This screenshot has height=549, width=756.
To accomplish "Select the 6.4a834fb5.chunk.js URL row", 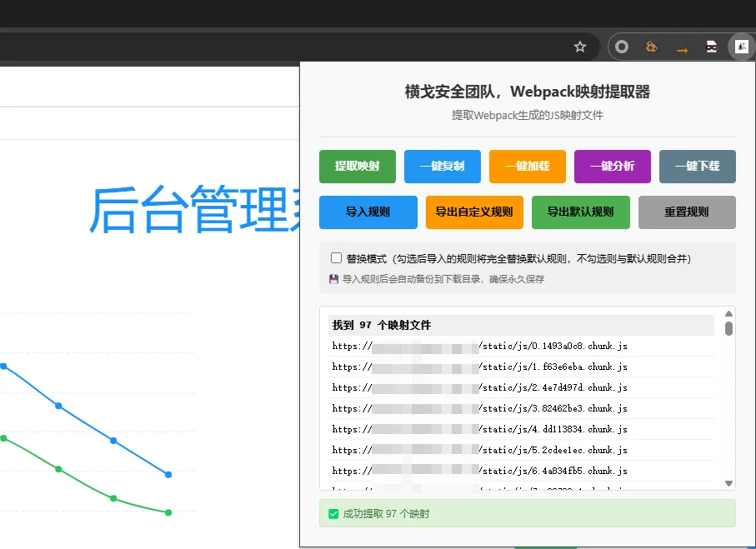I will (x=521, y=471).
